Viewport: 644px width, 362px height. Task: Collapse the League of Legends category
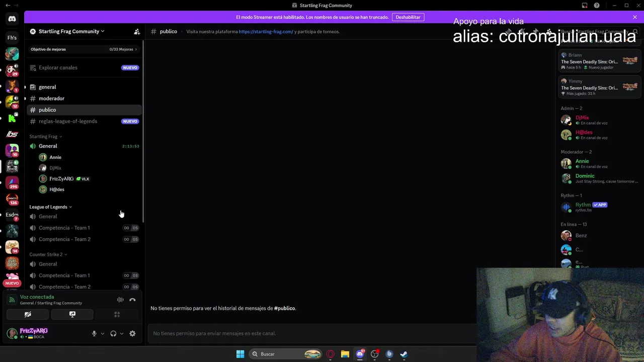click(x=50, y=207)
